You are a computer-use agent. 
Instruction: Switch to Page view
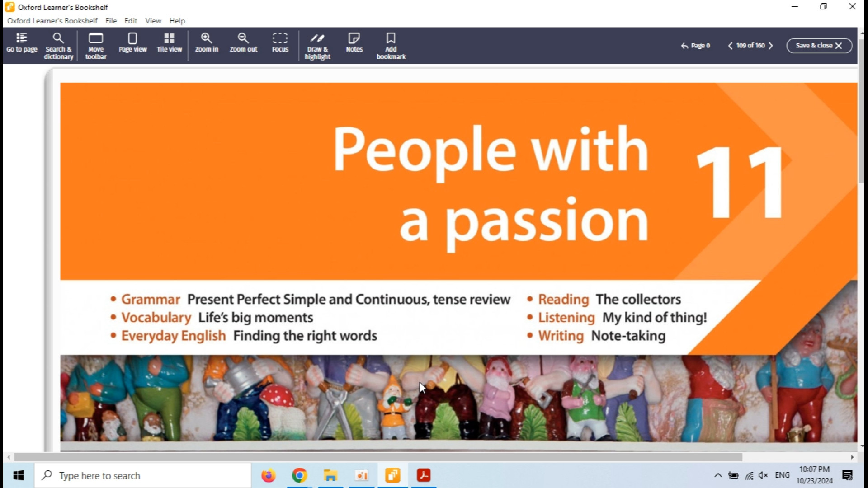point(132,43)
